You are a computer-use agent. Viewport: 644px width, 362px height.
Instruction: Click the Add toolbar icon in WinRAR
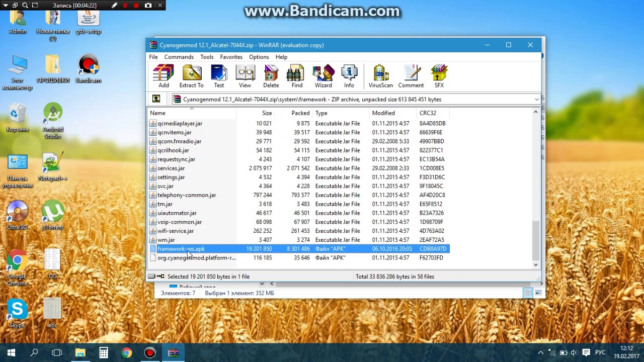point(164,76)
